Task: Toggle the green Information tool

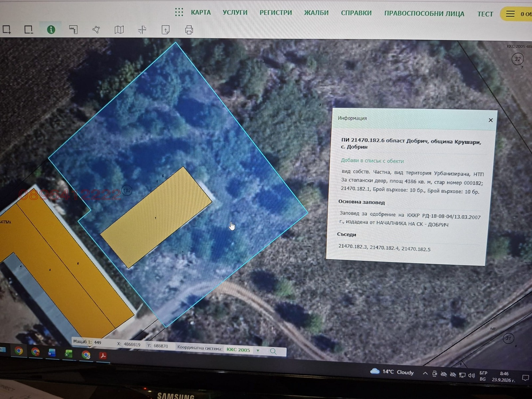Action: pos(51,30)
